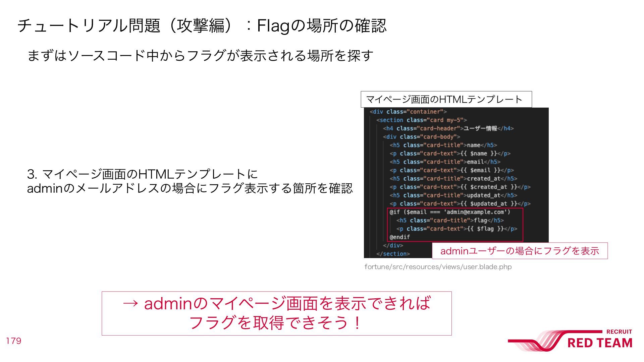
Task: Click the div class="container" code line
Action: (x=408, y=112)
